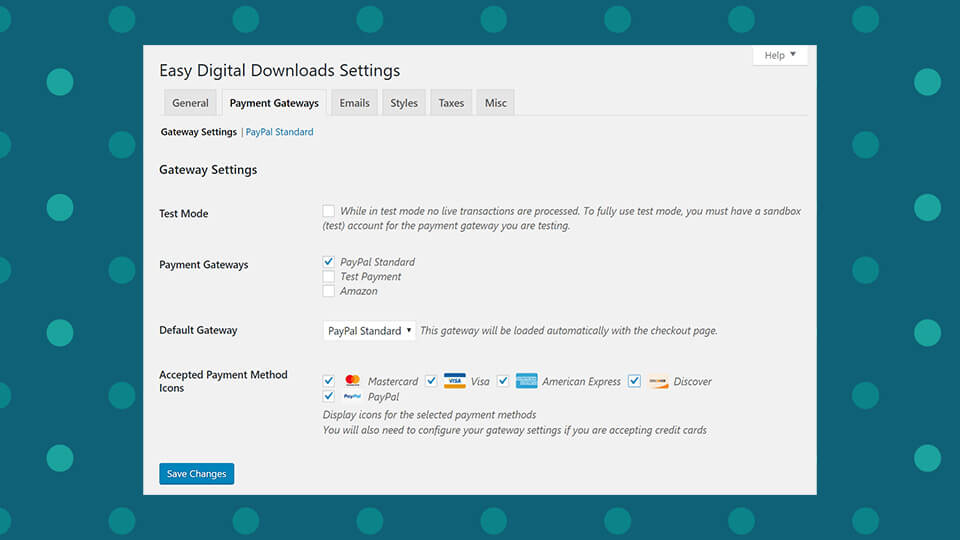Switch to the General tab
Image resolution: width=960 pixels, height=540 pixels.
click(x=190, y=103)
